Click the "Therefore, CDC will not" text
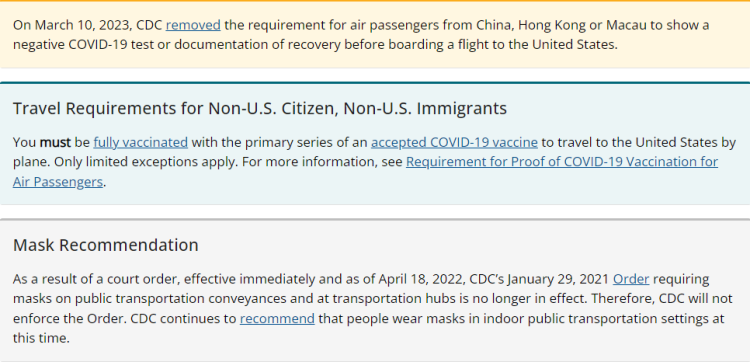Viewport: 750px width, 362px height. [662, 299]
